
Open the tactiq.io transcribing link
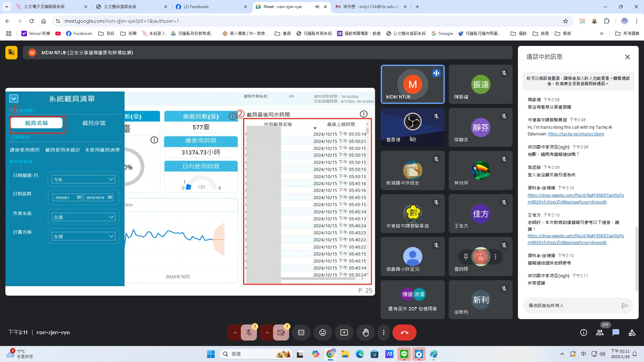(576, 134)
